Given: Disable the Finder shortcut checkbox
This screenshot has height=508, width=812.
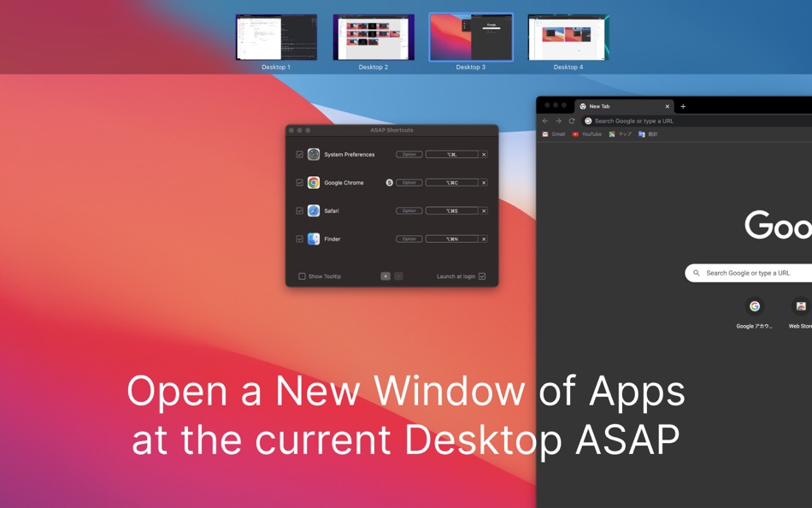Looking at the screenshot, I should click(299, 239).
